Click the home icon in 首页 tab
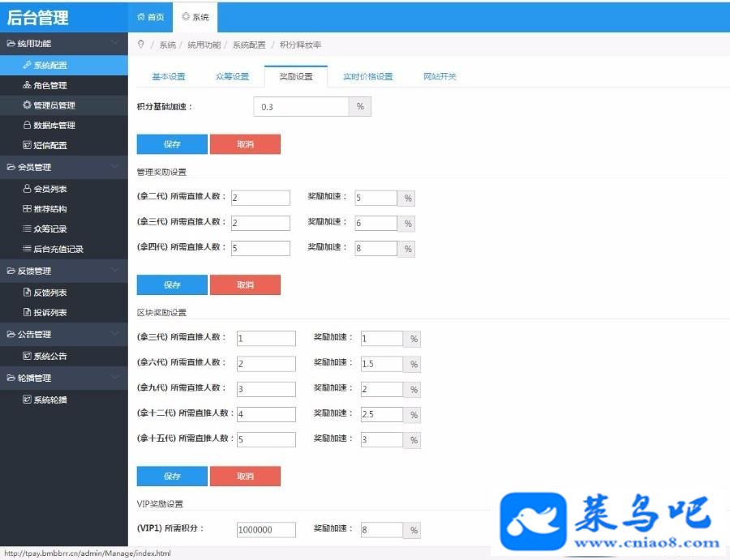Screen dimensions: 730x560 pyautogui.click(x=141, y=17)
